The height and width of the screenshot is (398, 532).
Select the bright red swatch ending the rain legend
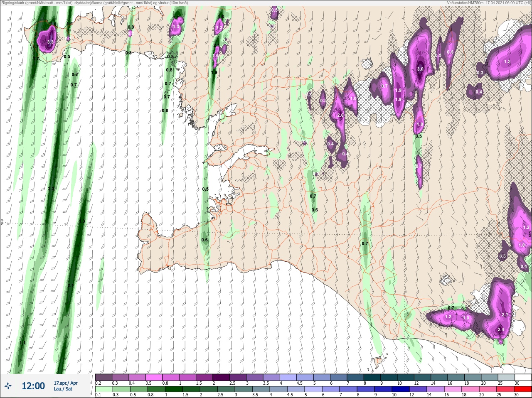(523, 389)
